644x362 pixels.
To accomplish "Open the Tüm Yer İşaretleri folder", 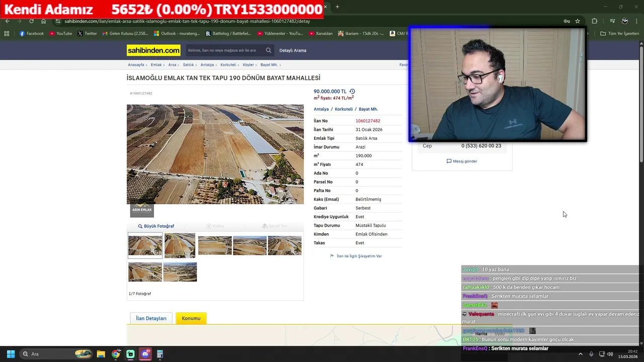I will coord(619,34).
